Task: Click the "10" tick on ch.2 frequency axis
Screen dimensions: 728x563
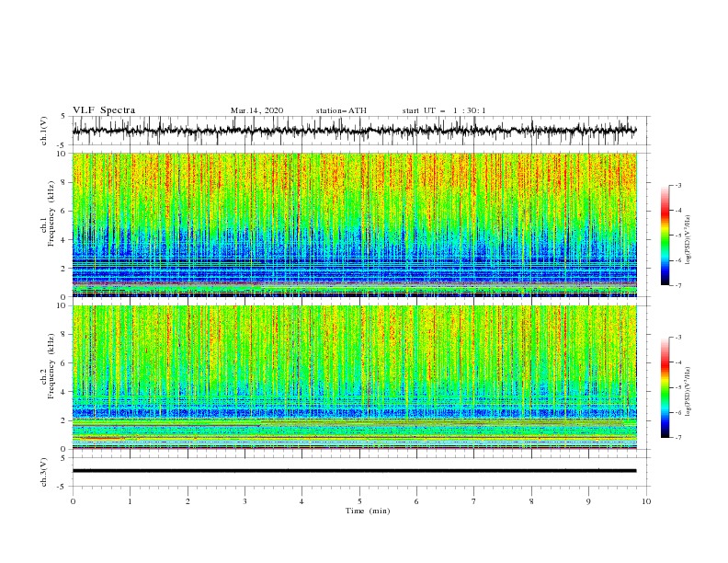Action: point(63,305)
